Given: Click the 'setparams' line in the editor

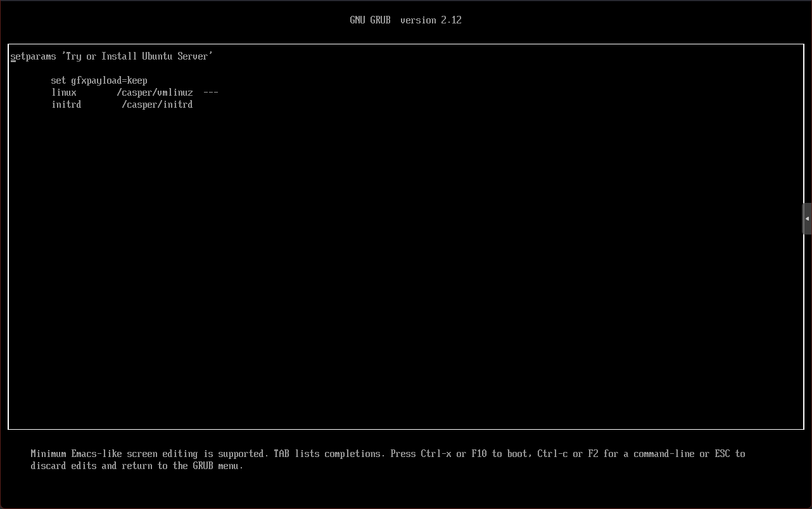Looking at the screenshot, I should [111, 56].
